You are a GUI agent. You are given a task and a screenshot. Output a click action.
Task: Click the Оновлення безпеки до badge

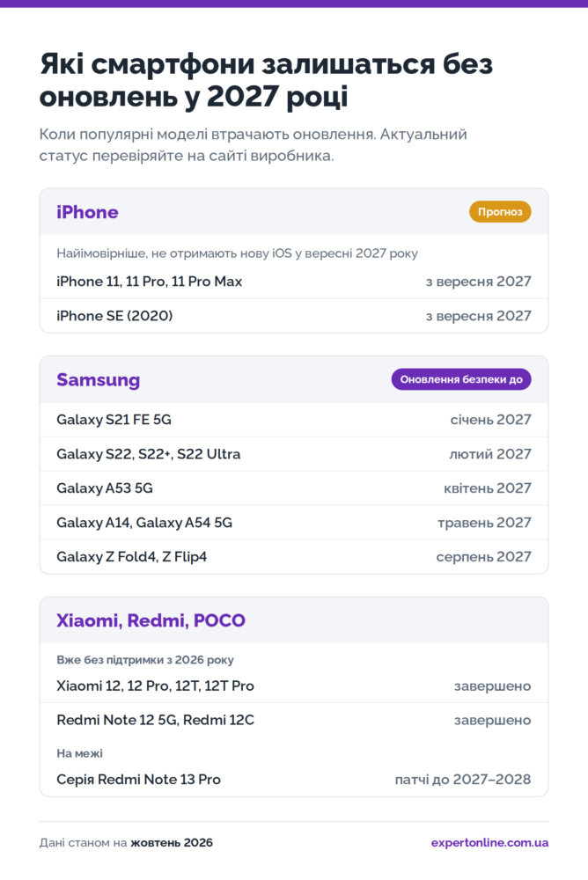461,379
